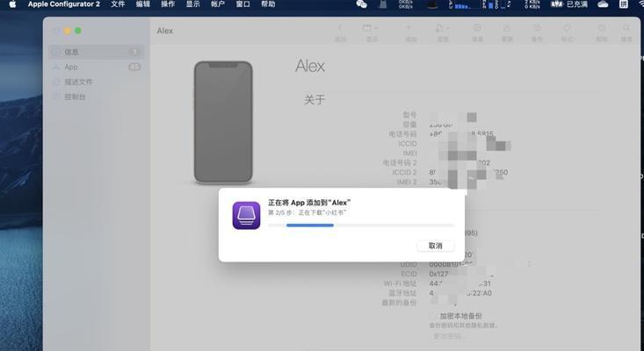Click the Prepare (准备) toolbar icon
Viewport: 644px width, 351px height.
[x=477, y=29]
